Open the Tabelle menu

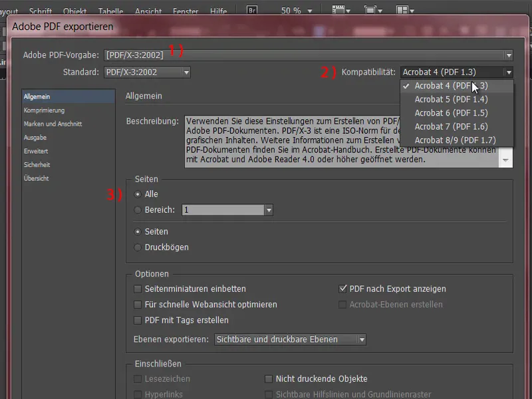pyautogui.click(x=110, y=11)
